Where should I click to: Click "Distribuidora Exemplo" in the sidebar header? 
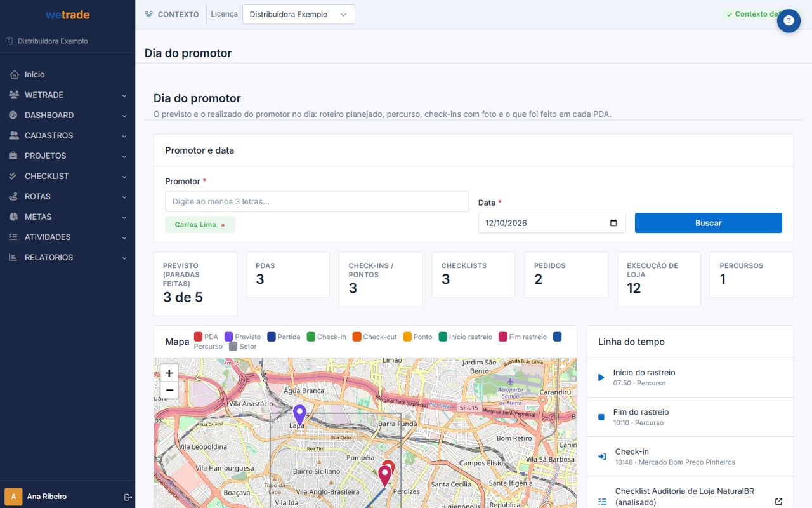coord(53,41)
